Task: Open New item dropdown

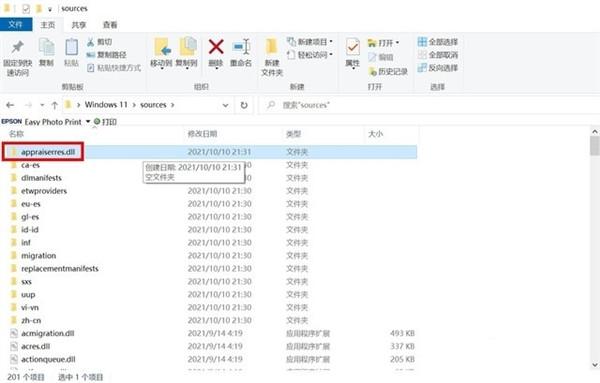Action: [310, 42]
